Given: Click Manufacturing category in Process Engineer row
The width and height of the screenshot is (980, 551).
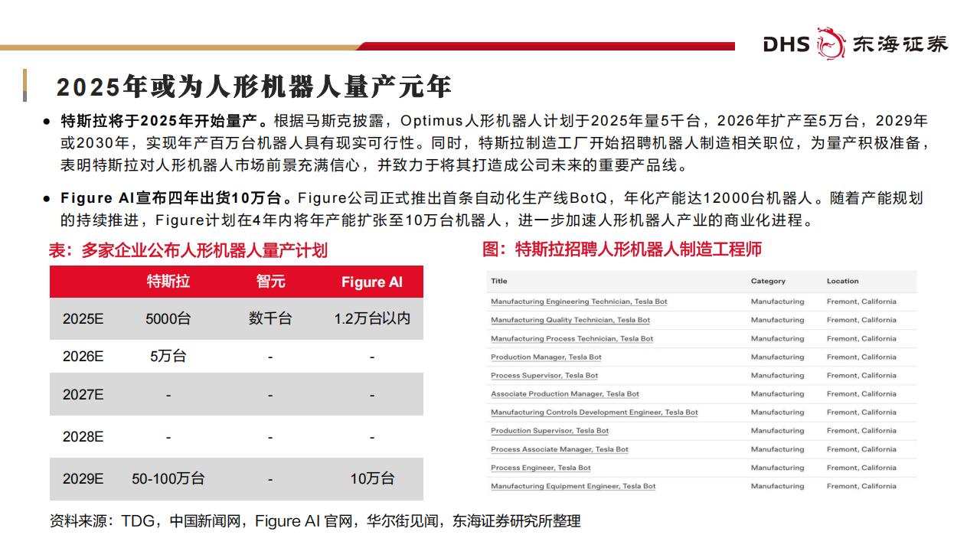Looking at the screenshot, I should 777,468.
